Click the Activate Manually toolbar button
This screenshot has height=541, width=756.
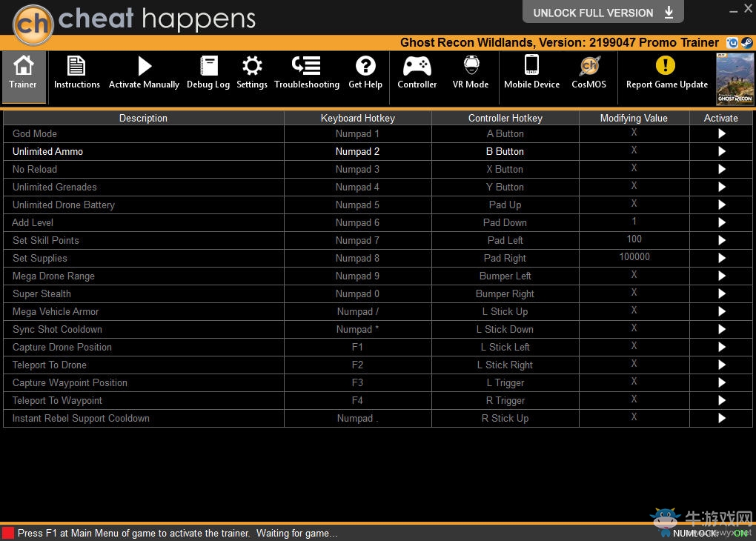click(144, 73)
